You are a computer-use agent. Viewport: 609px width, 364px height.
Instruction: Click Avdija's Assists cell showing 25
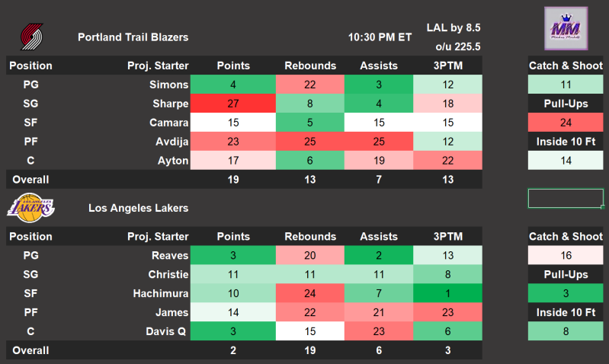pyautogui.click(x=378, y=142)
